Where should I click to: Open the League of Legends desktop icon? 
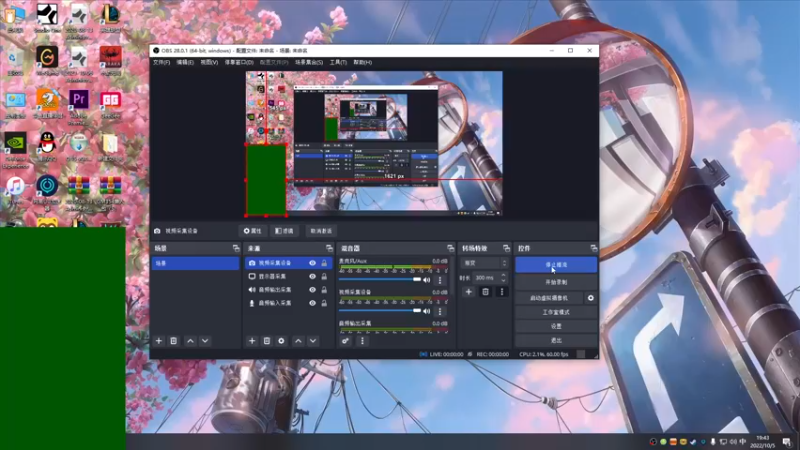pos(110,18)
